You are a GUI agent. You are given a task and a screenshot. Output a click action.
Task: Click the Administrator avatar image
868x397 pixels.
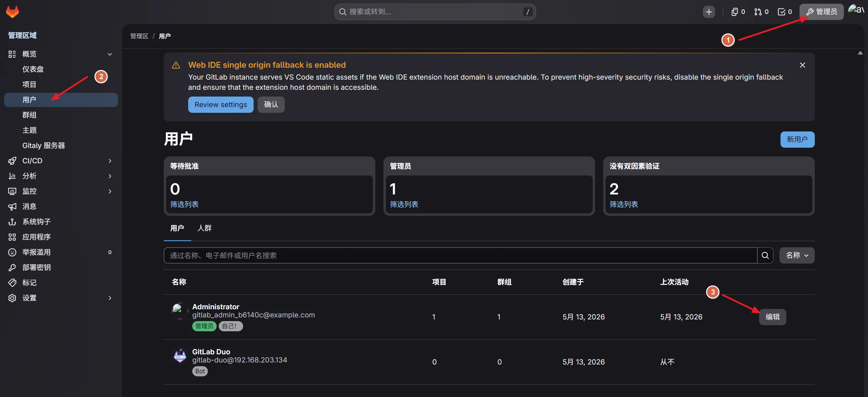click(180, 311)
